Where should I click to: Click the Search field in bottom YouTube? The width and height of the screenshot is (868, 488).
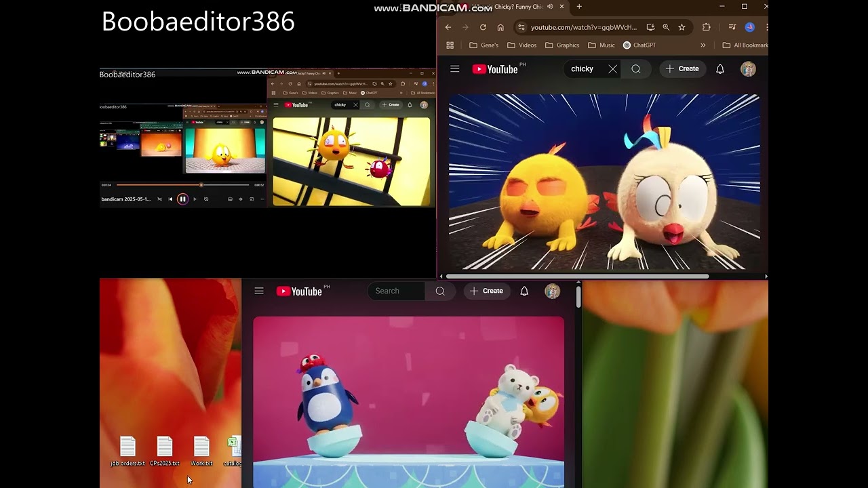[x=396, y=291]
